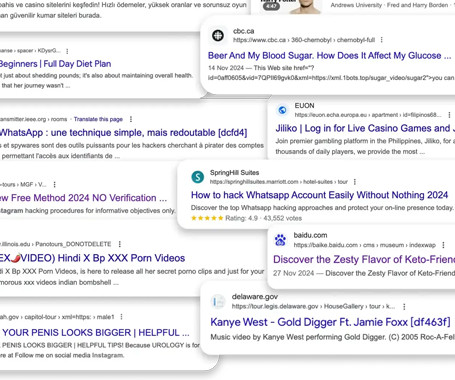
Task: Open the three-dot menu beside cbc.ca URL
Action: tap(382, 40)
